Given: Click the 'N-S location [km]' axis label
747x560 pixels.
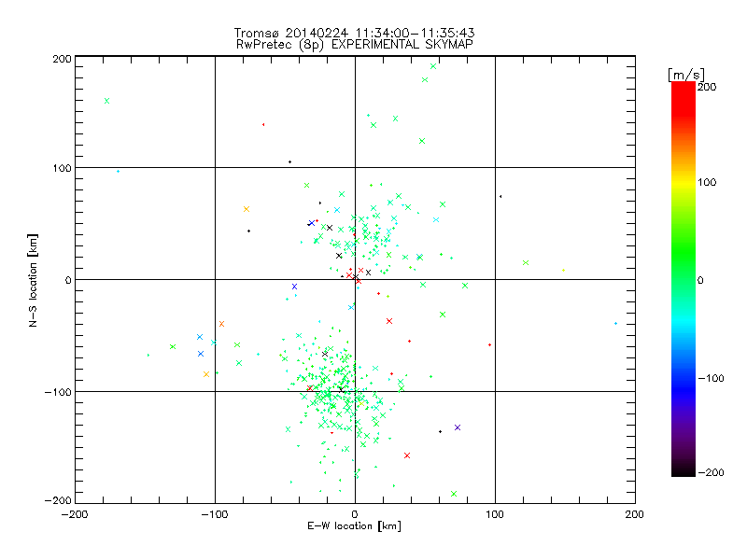Looking at the screenshot, I should [x=33, y=280].
